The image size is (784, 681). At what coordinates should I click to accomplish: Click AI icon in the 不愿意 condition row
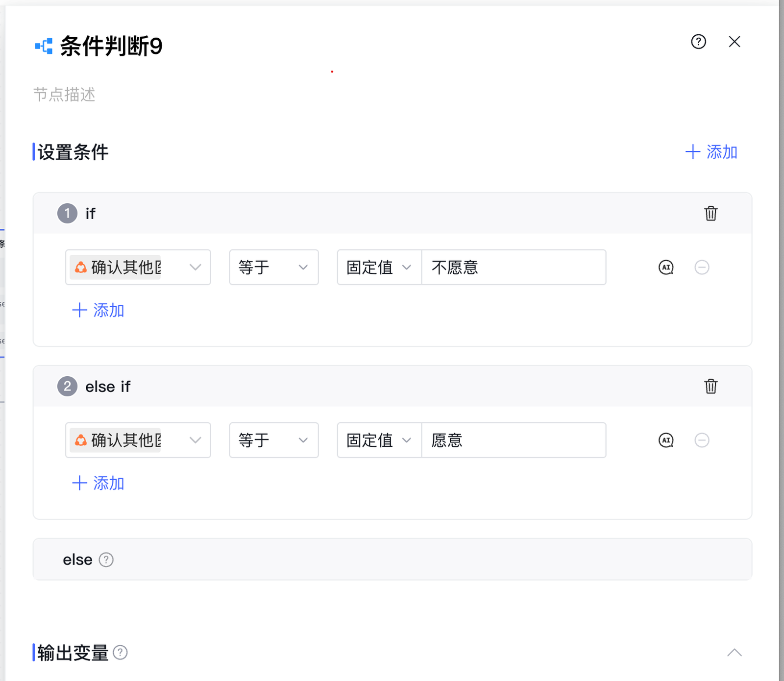(666, 268)
